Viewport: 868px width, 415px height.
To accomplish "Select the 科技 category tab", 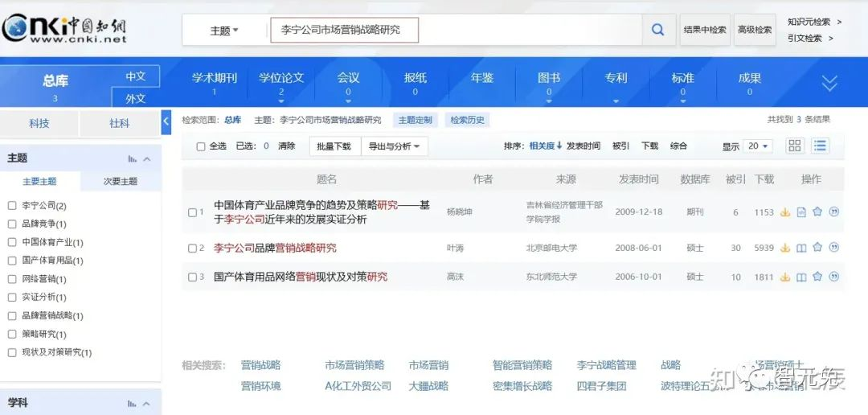I will click(39, 124).
